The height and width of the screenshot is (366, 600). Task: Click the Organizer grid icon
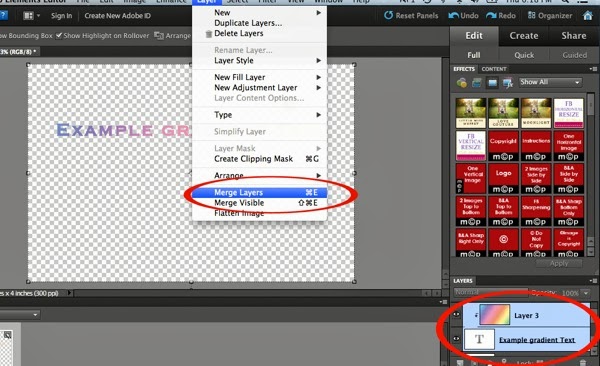(532, 15)
